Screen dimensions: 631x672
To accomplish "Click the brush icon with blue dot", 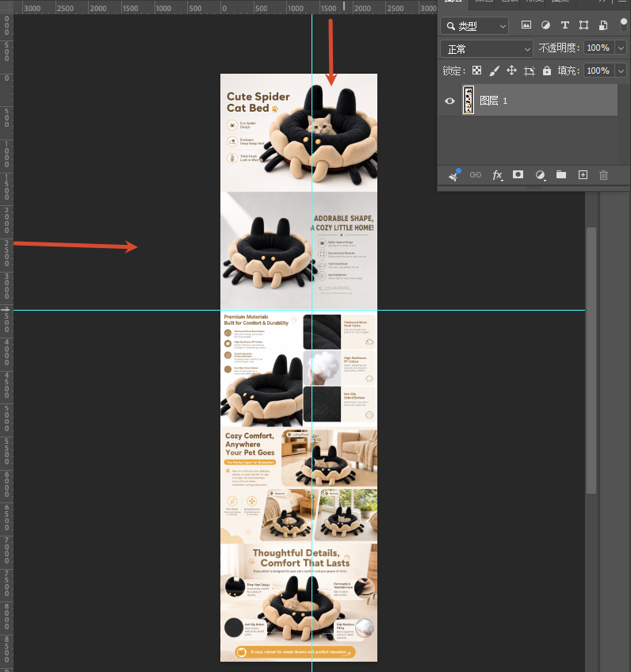I will [454, 175].
